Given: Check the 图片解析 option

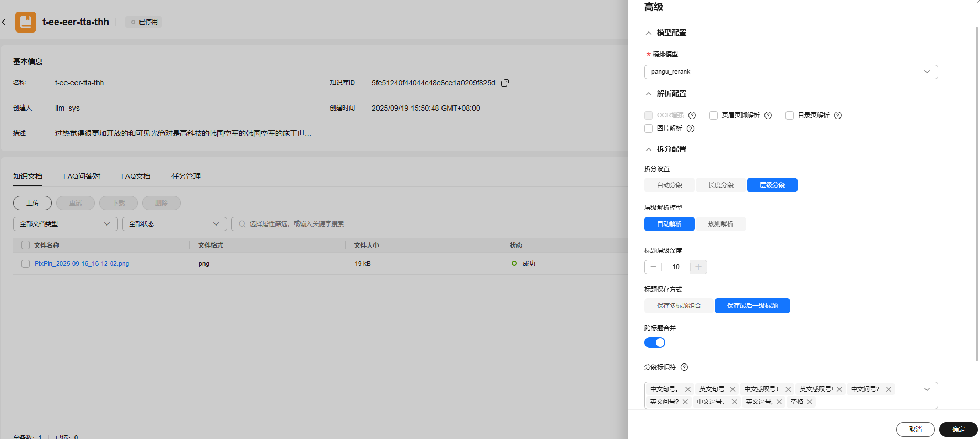Looking at the screenshot, I should click(649, 129).
